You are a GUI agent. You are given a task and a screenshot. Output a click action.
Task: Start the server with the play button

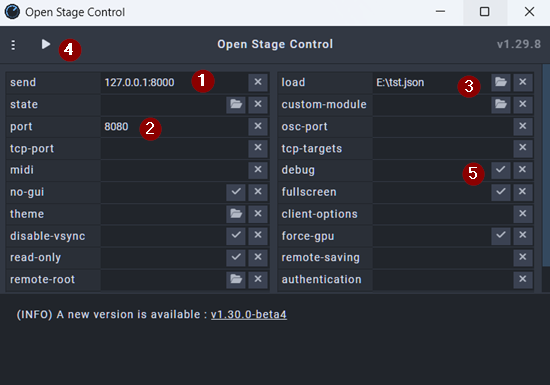point(46,44)
